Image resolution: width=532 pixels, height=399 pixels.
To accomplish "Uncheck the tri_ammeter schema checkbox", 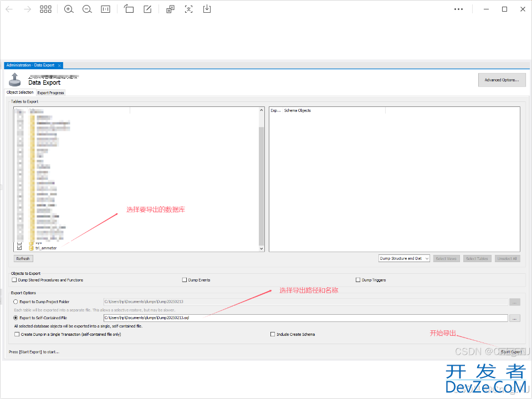I will pyautogui.click(x=19, y=248).
